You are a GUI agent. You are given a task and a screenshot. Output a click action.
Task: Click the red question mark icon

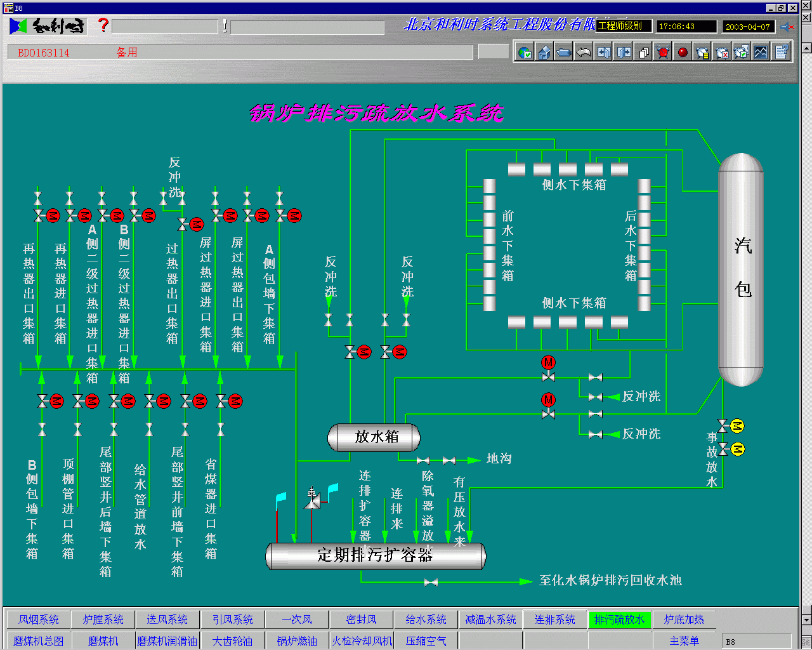point(103,25)
